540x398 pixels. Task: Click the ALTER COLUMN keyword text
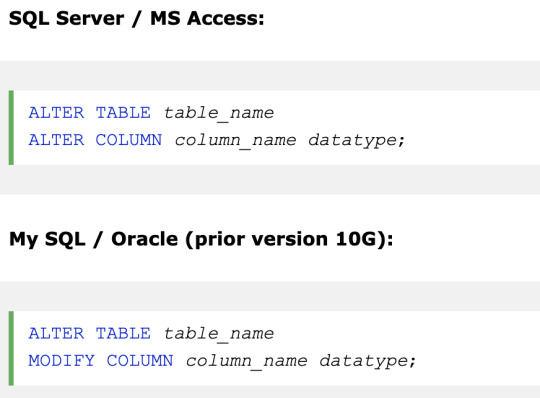pos(95,140)
